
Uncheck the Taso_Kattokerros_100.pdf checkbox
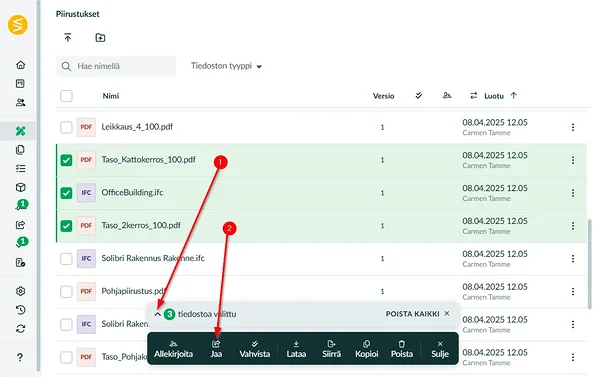(66, 160)
